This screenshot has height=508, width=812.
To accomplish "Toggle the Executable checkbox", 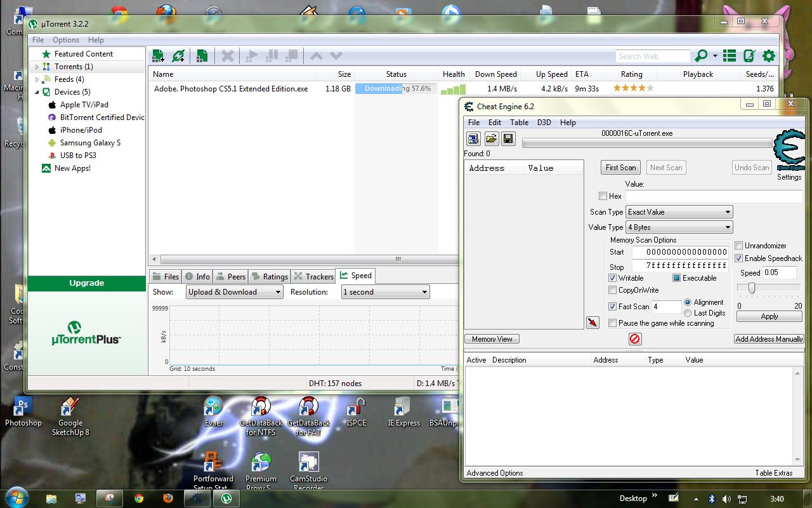I will [x=676, y=278].
